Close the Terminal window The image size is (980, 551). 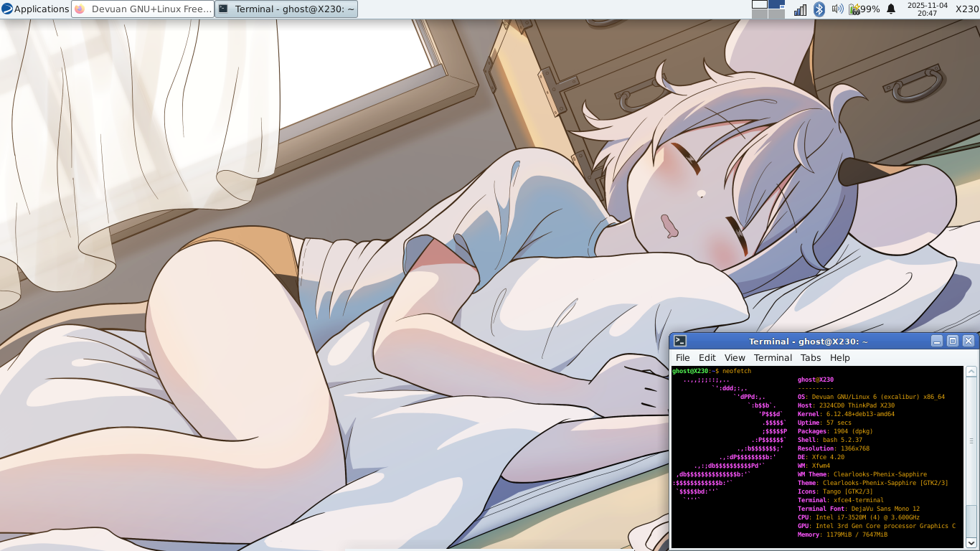tap(969, 341)
